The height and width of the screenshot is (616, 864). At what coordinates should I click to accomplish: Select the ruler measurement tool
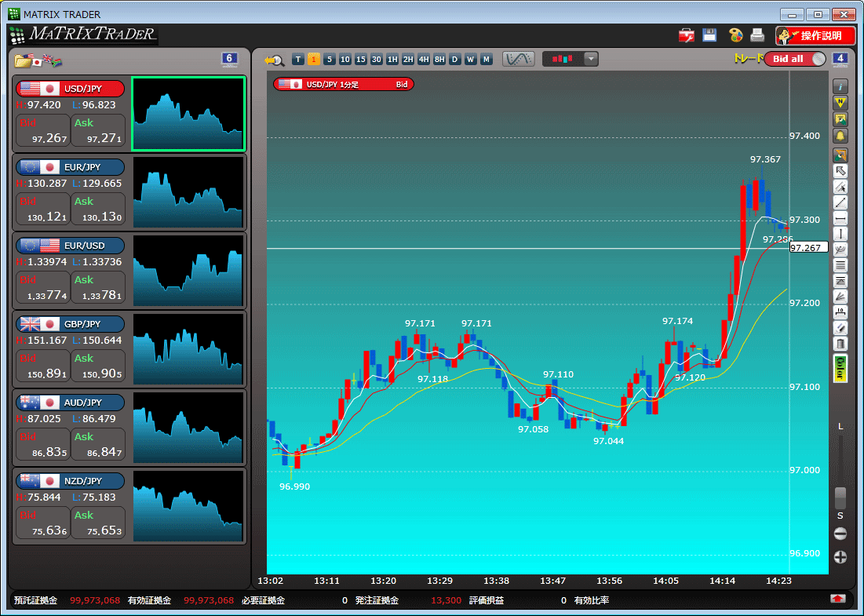(840, 312)
